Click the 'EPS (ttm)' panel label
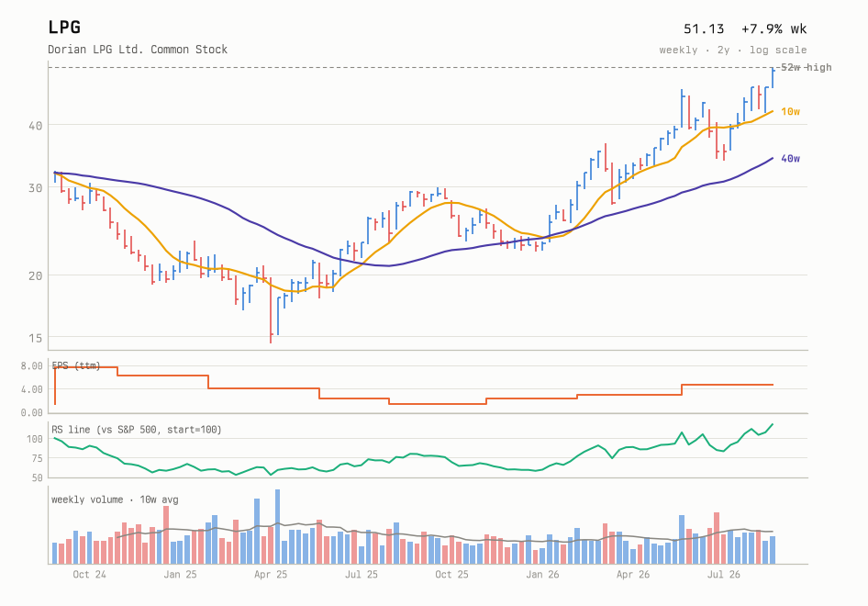868x606 pixels. coord(76,365)
